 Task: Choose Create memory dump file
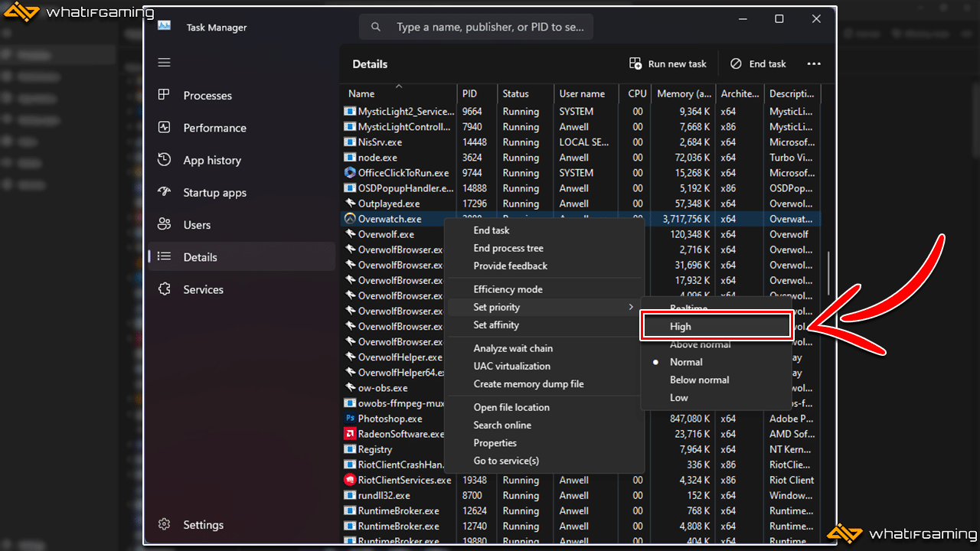(544, 383)
